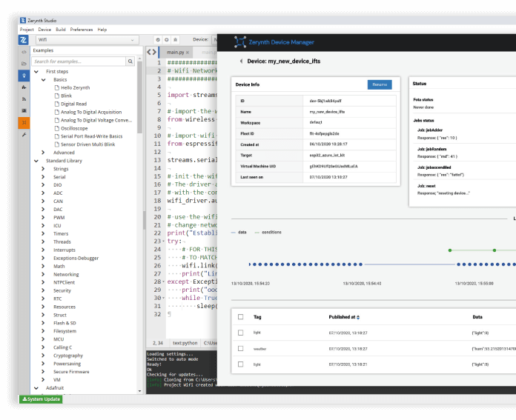The image size is (516, 420).
Task: Sort by the Published at arrows
Action: pyautogui.click(x=358, y=317)
